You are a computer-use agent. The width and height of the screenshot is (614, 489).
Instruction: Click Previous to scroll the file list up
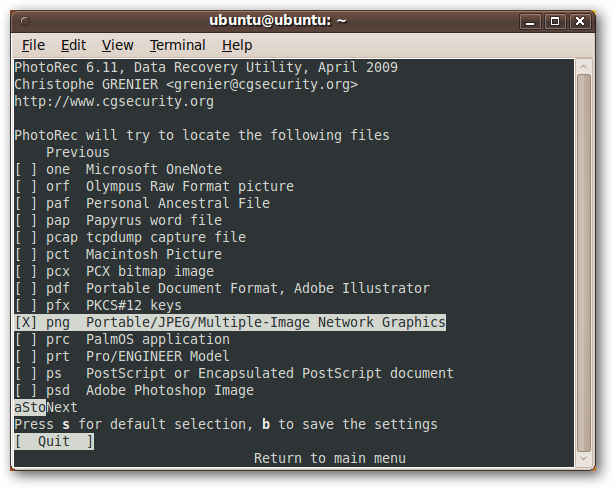(x=77, y=152)
